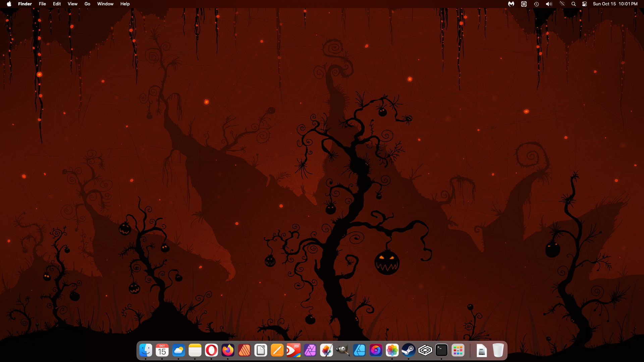644x362 pixels.
Task: Open the View menu
Action: [72, 4]
